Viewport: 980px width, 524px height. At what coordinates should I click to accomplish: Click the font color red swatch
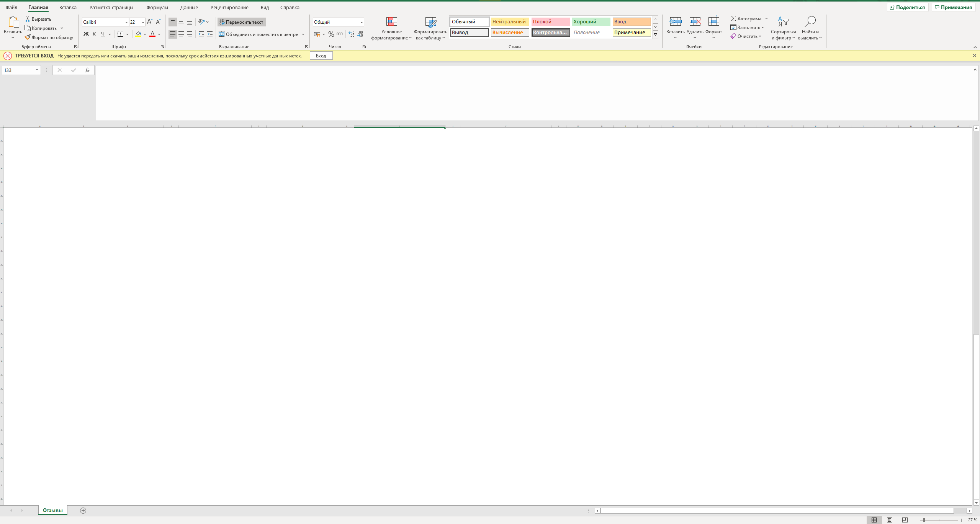click(x=152, y=34)
